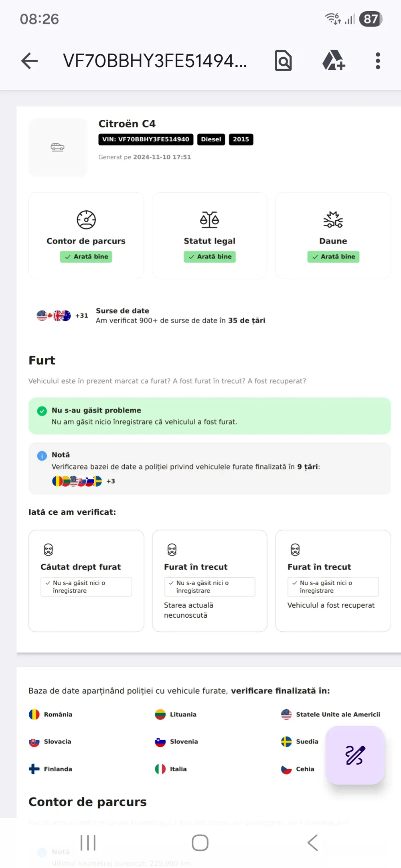Open the three-dot overflow menu
This screenshot has height=868, width=401.
tap(378, 61)
